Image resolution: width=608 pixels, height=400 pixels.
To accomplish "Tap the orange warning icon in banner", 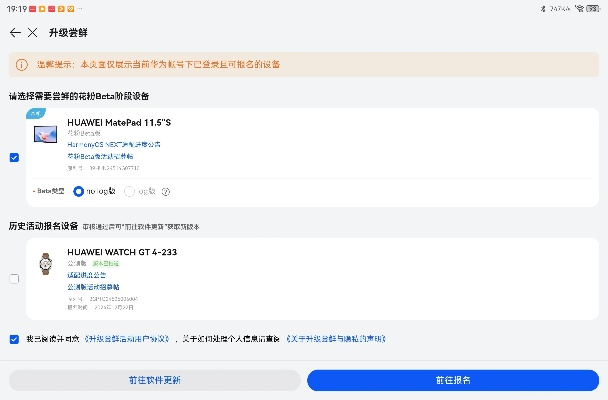I will coord(20,64).
